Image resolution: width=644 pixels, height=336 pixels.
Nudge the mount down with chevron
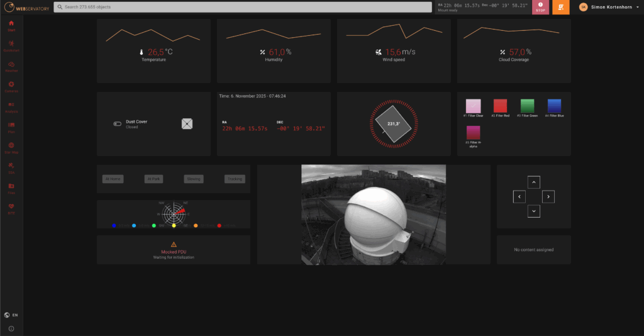click(533, 211)
